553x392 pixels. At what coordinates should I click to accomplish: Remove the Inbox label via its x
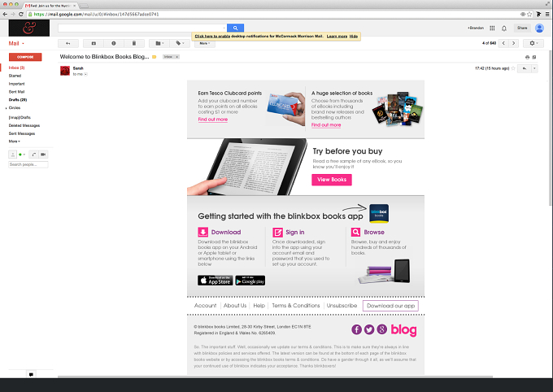[177, 57]
